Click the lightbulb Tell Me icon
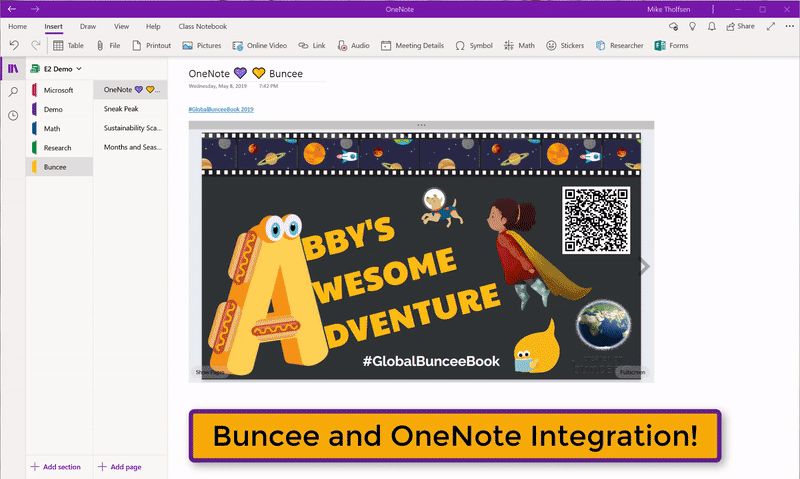Screen dimensions: 800x479 [692, 26]
